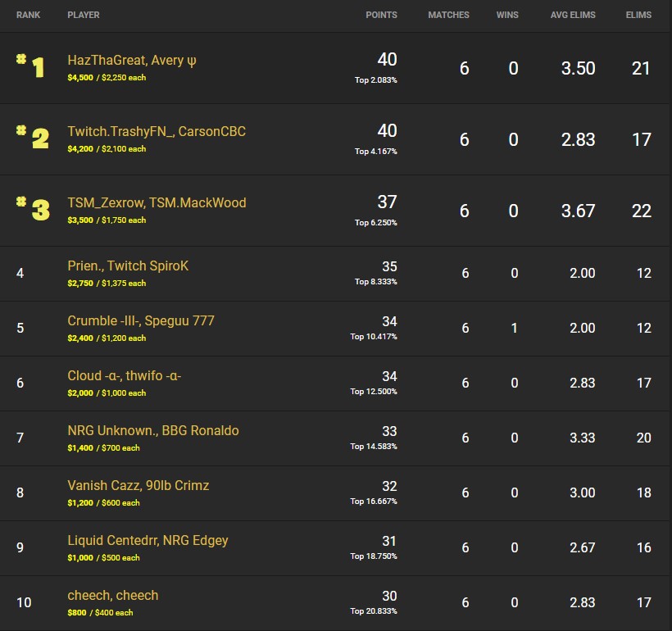672x631 pixels.
Task: Click the Top 8.333% percentile text
Action: (376, 282)
